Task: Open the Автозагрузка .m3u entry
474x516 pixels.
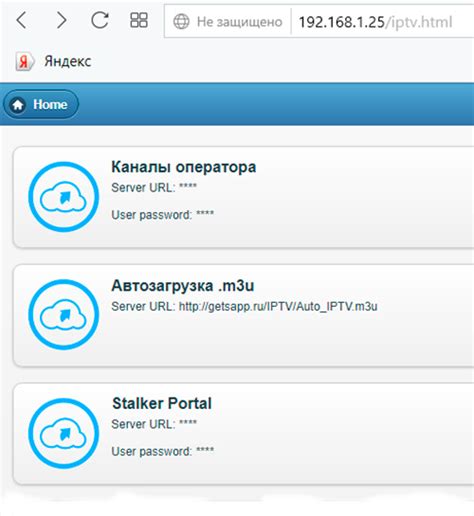Action: [x=183, y=286]
